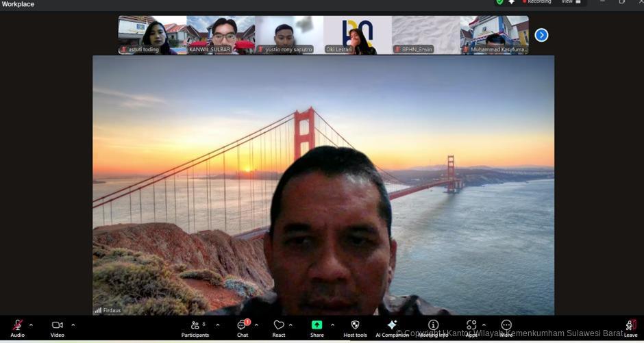The height and width of the screenshot is (343, 644).
Task: Show next participants with blue arrow
Action: [x=541, y=35]
